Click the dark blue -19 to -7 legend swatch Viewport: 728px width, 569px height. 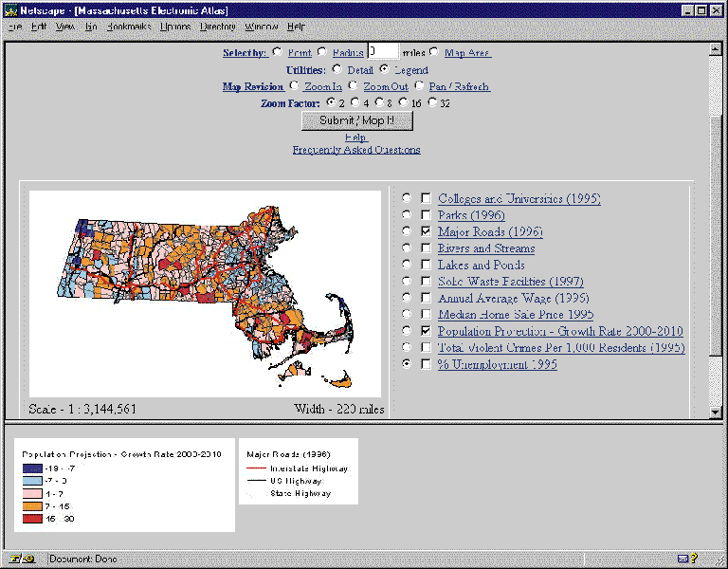coord(33,468)
